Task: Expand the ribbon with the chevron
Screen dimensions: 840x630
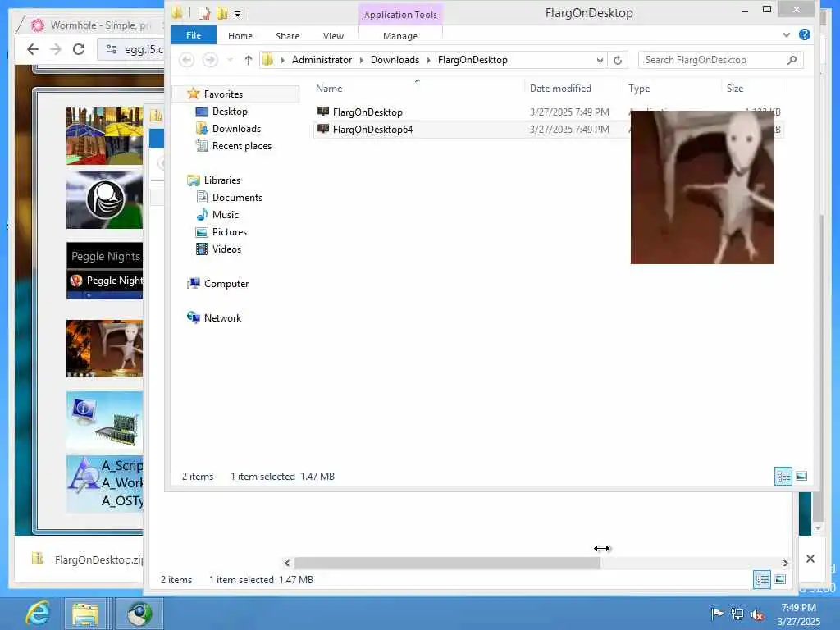Action: [x=787, y=34]
